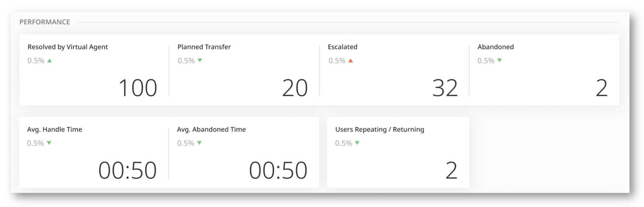Click the Avg. Handle Time label
This screenshot has height=207, width=644.
55,129
